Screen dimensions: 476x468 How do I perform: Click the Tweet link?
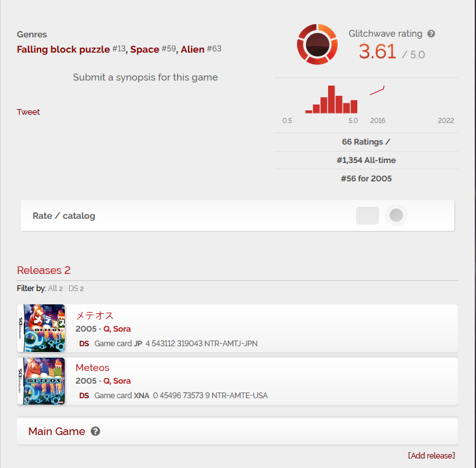pyautogui.click(x=28, y=112)
